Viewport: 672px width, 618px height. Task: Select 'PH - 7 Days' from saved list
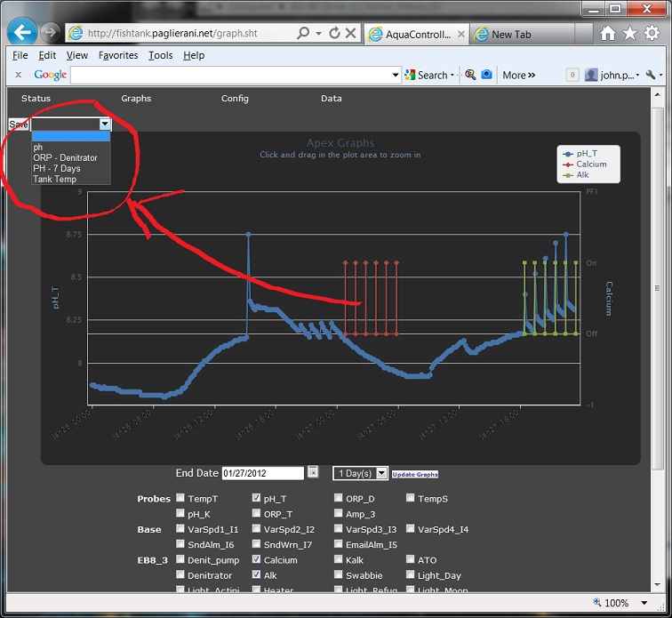coord(57,168)
